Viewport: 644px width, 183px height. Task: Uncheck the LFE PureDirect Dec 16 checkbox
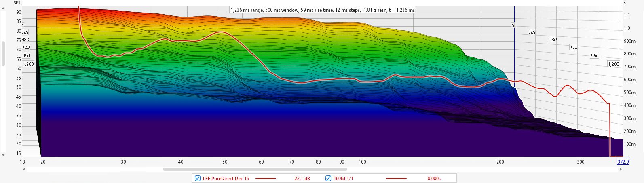click(198, 178)
